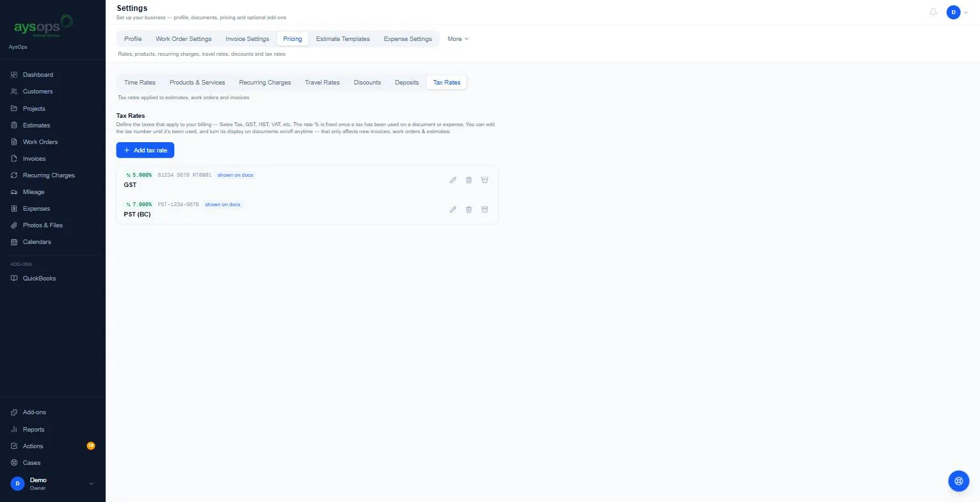980x502 pixels.
Task: Archive the PST (BC) tax rate
Action: pos(485,209)
